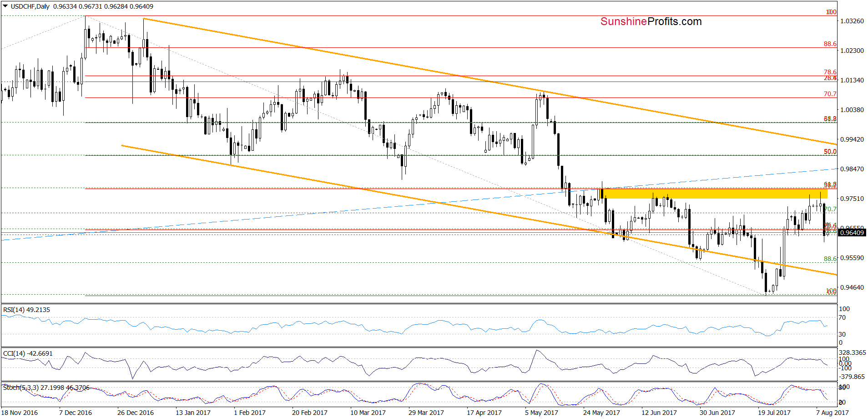Click the 29 Mar 2017 date label
Image resolution: width=868 pixels, height=419 pixels.
[426, 413]
